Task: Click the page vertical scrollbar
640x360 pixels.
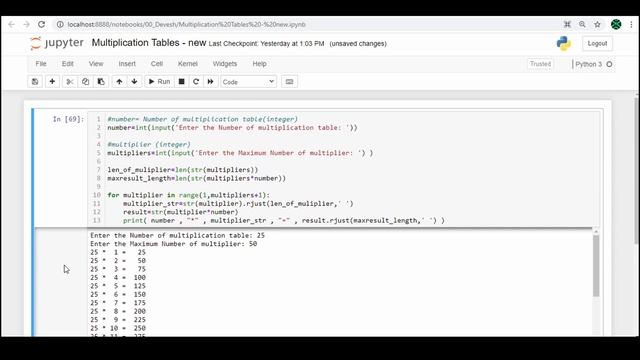Action: pyautogui.click(x=636, y=171)
